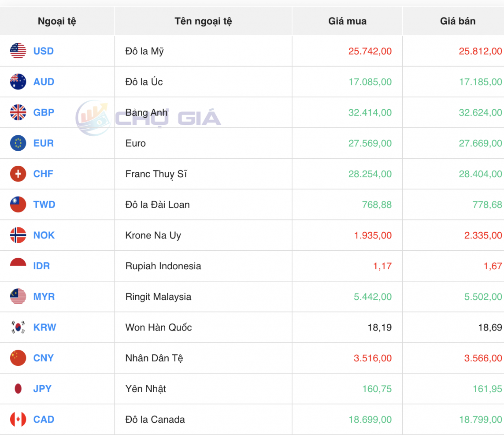This screenshot has width=504, height=435.
Task: Click the Taiwan flag icon
Action: pyautogui.click(x=18, y=204)
